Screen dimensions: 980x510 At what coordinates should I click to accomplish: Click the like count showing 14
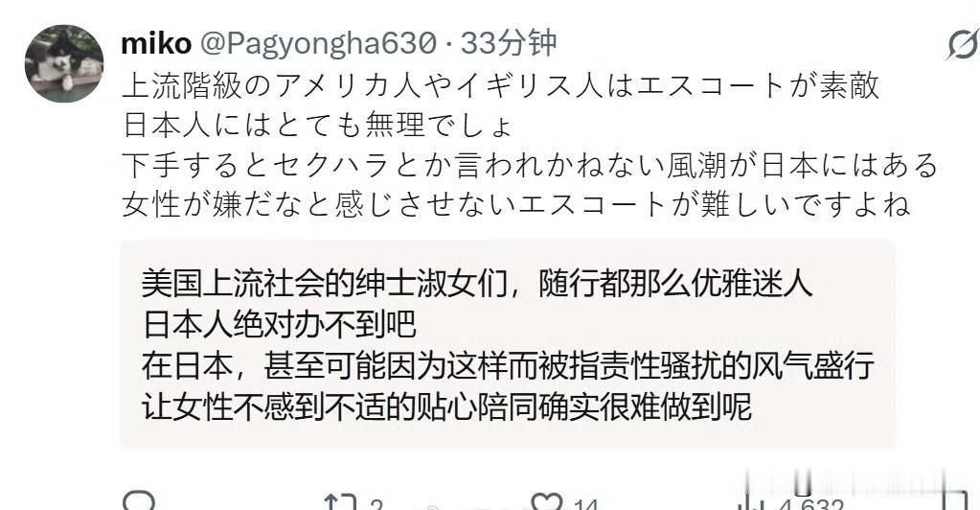pyautogui.click(x=585, y=504)
